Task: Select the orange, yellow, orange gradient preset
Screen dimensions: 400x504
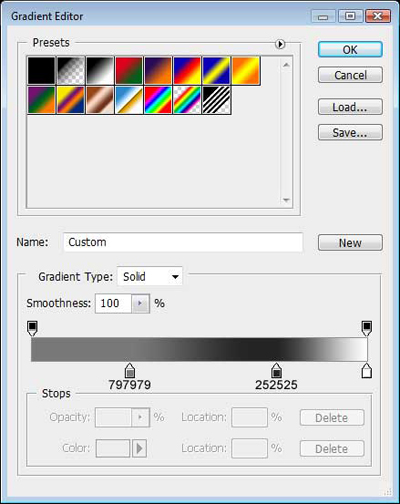Action: [246, 70]
